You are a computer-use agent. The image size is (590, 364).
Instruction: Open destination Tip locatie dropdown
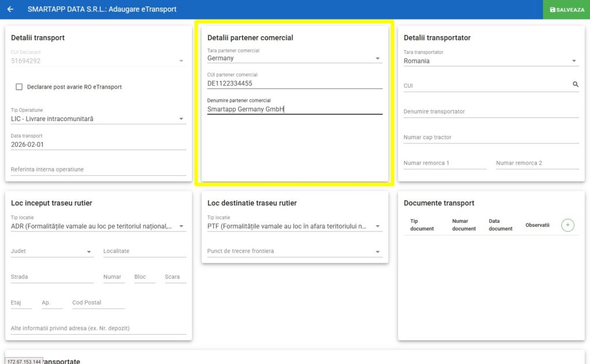(x=294, y=226)
